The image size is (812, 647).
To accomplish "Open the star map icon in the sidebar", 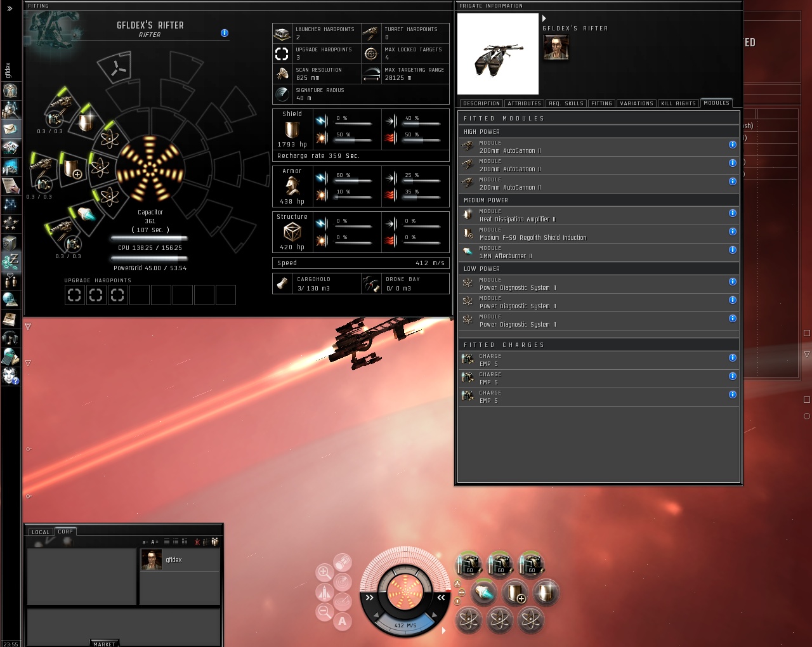I will click(x=10, y=204).
